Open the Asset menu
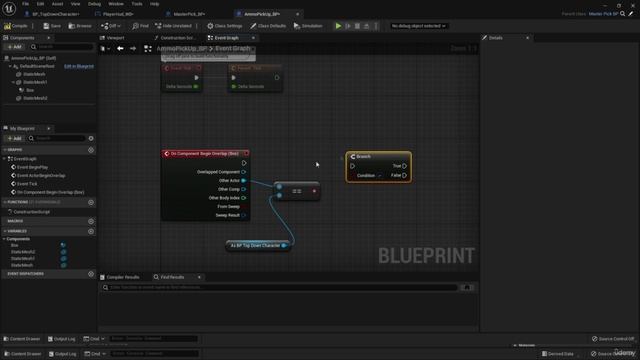This screenshot has height=360, width=640. [57, 4]
